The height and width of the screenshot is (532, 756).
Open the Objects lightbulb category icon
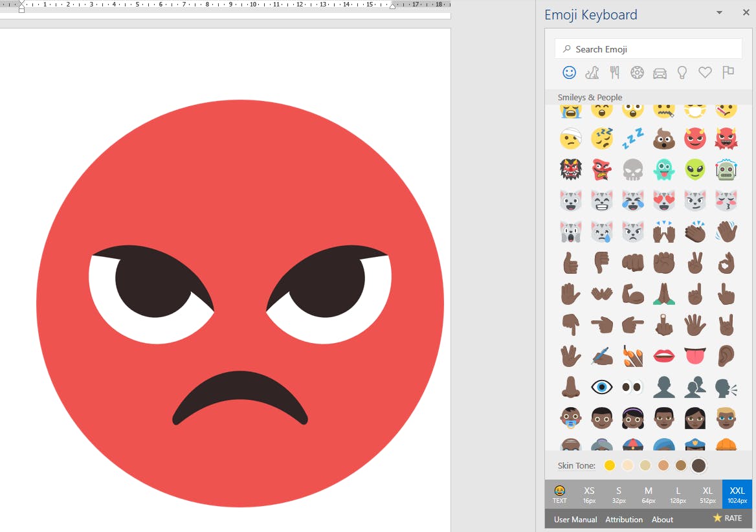(682, 72)
